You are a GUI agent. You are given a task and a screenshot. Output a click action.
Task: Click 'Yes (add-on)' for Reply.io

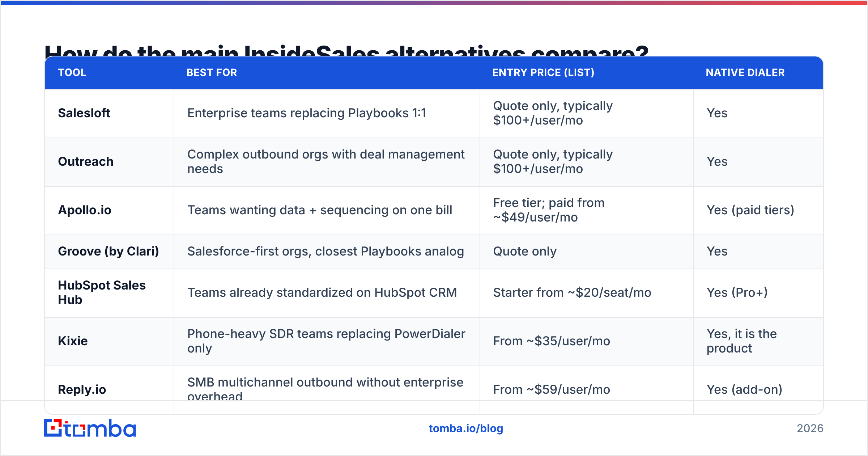(744, 389)
